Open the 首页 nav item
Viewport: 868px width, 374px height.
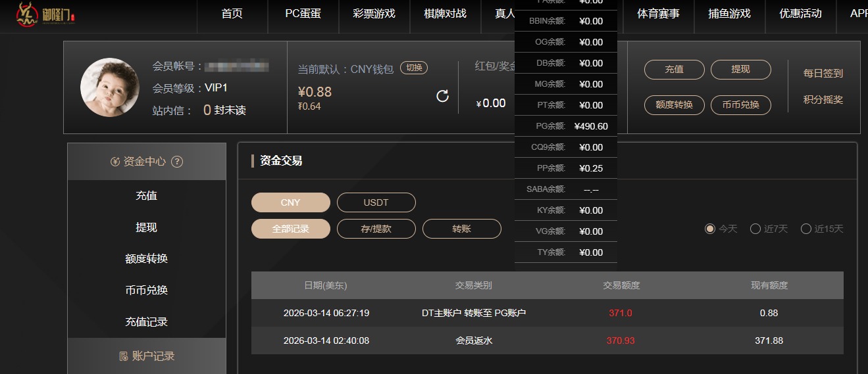point(232,14)
